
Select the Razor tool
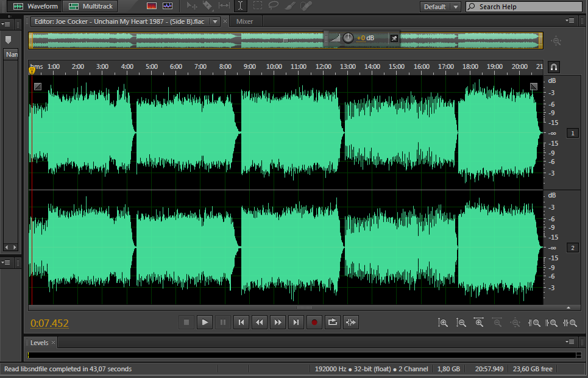pos(207,6)
